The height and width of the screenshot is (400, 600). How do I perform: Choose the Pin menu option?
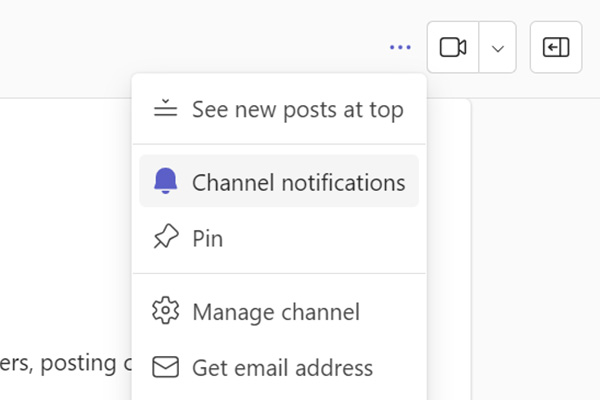tap(207, 238)
